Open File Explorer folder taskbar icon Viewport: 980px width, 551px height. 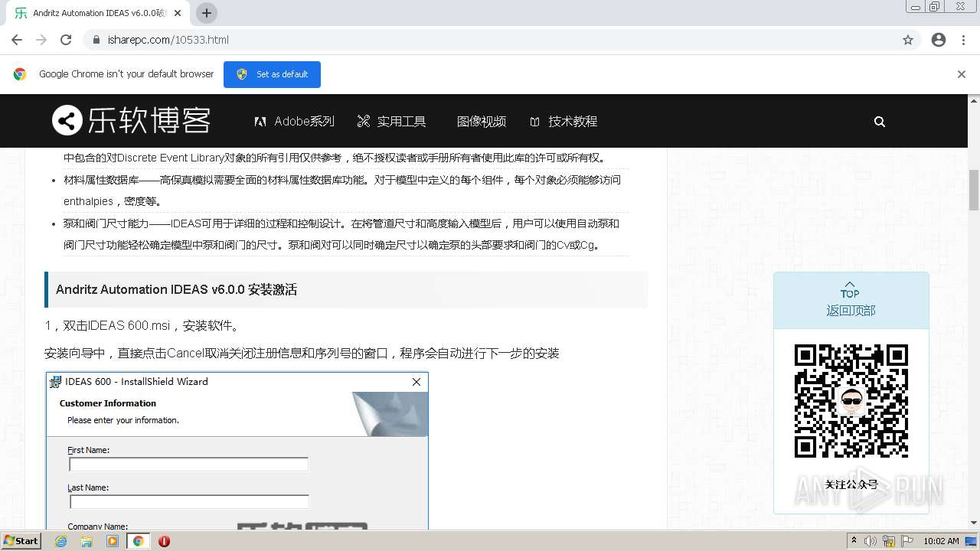pos(87,541)
